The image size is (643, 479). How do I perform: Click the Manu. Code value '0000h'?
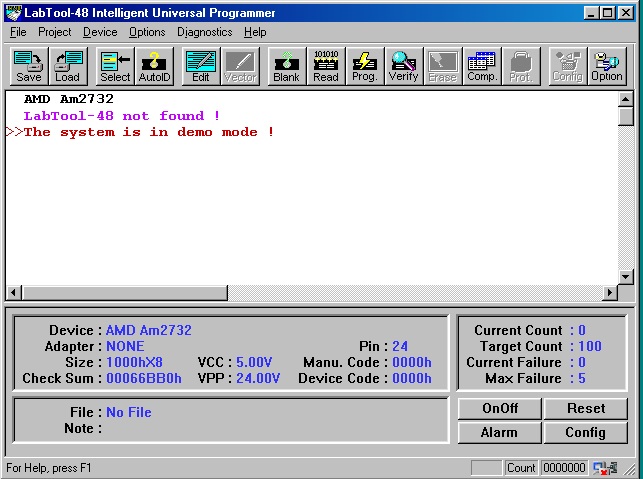tap(412, 362)
